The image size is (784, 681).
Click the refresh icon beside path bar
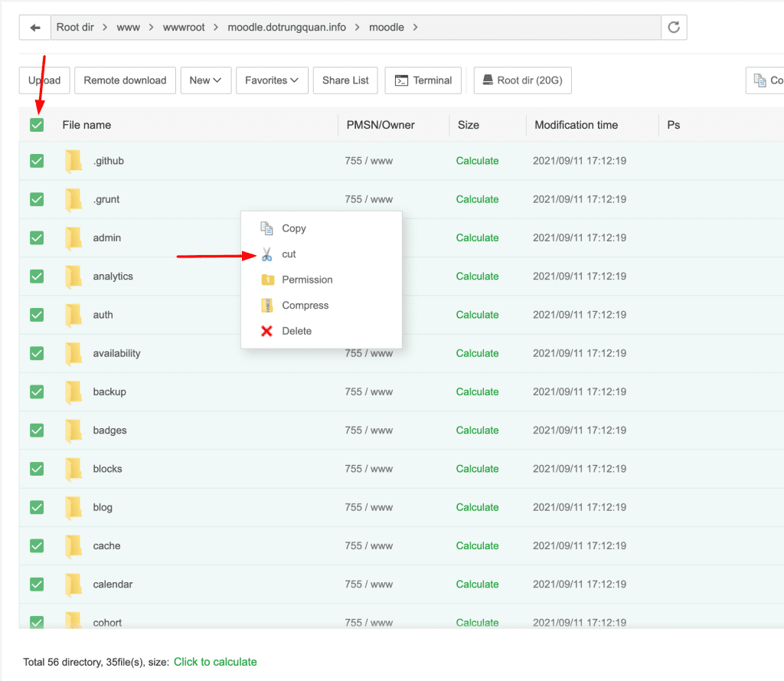[x=674, y=28]
